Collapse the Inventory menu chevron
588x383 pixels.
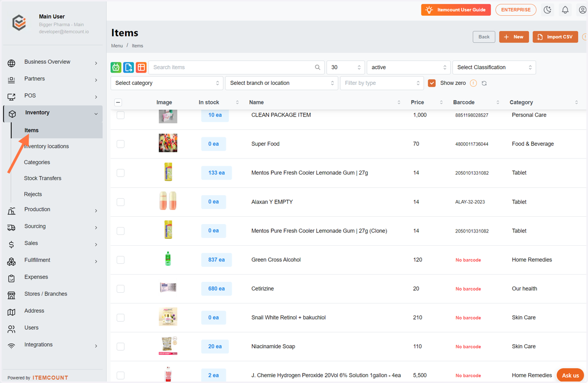(x=96, y=114)
